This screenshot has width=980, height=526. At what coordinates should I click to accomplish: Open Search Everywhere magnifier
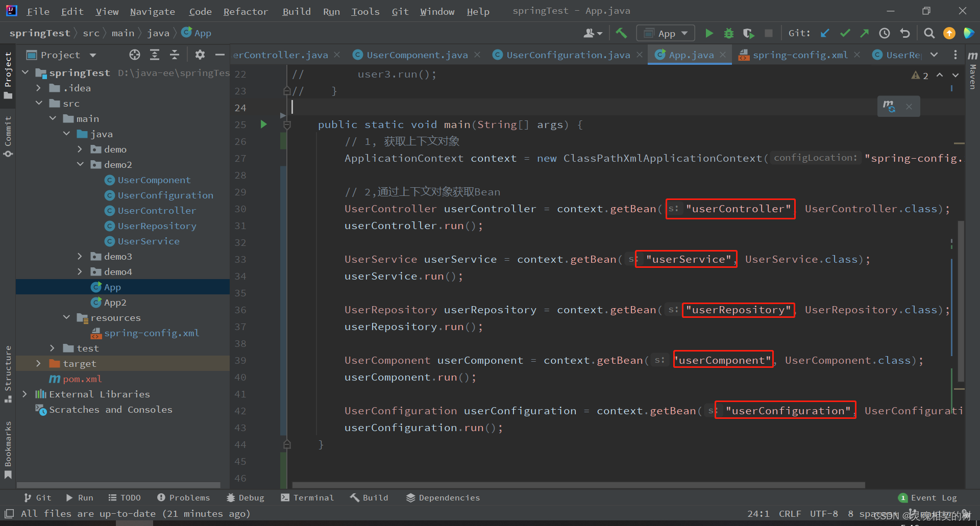[929, 33]
